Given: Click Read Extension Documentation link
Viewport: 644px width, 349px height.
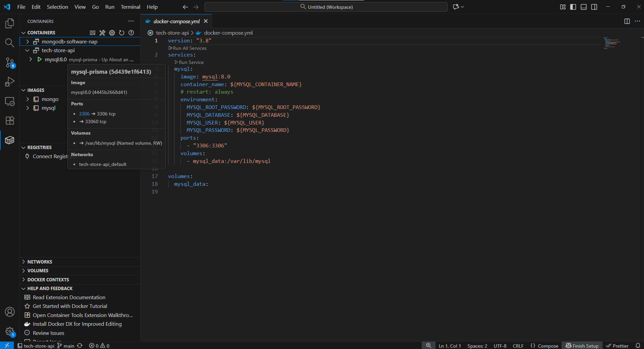Looking at the screenshot, I should tap(69, 298).
